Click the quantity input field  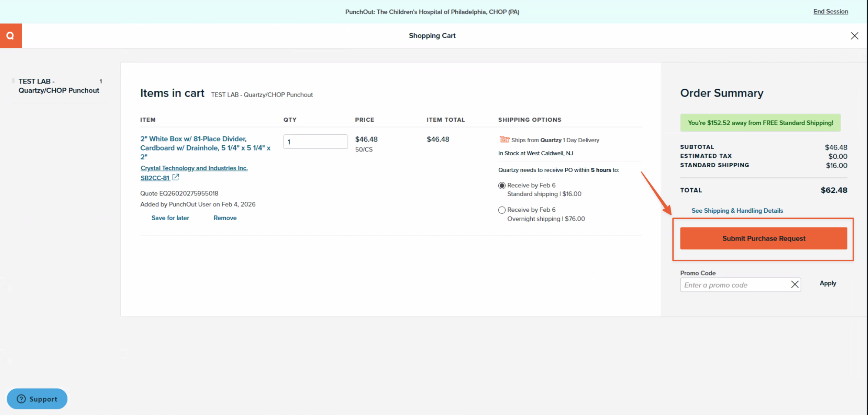(315, 142)
